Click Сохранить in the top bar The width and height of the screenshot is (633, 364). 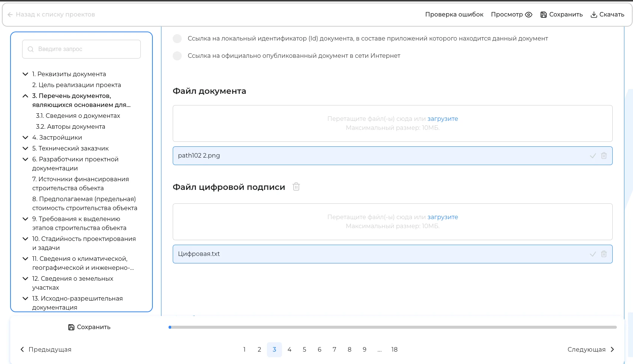pos(562,15)
